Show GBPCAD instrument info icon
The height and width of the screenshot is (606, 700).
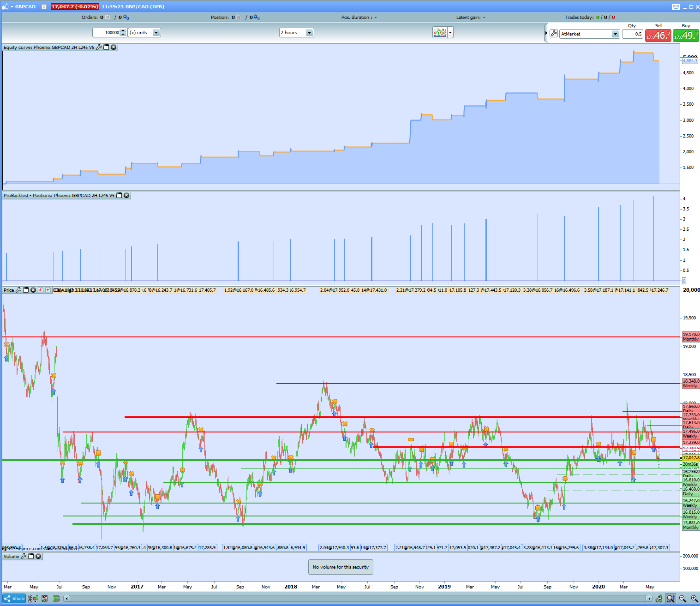coord(44,7)
